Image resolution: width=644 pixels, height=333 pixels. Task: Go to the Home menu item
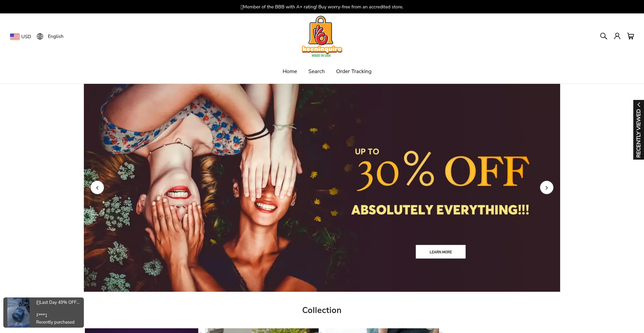[x=290, y=71]
